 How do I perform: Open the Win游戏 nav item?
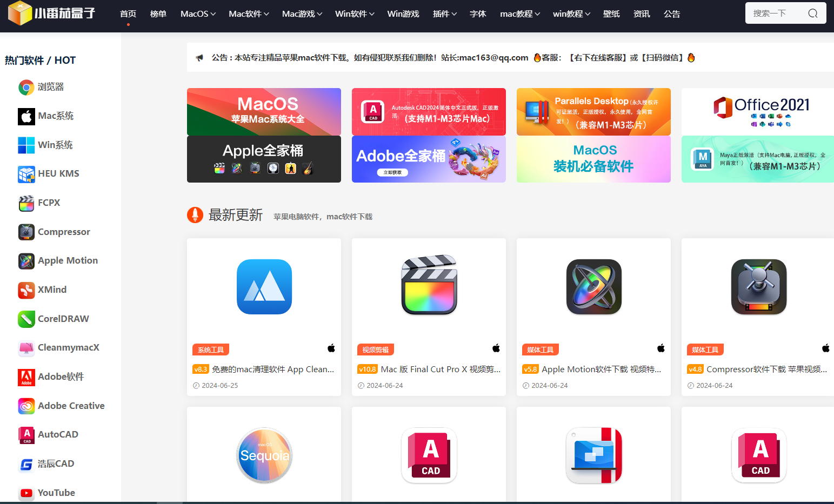(x=403, y=14)
